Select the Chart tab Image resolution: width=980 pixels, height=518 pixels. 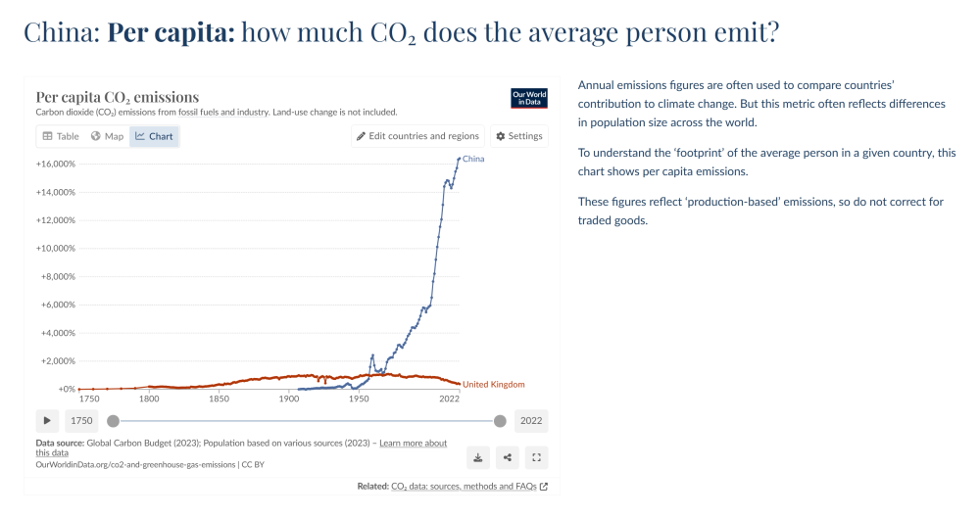tap(155, 136)
